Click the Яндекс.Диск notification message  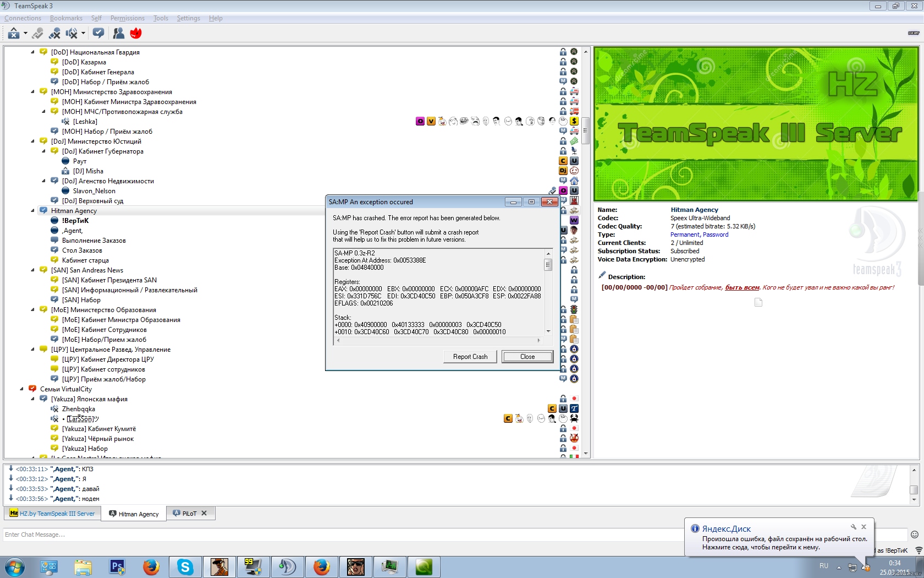pos(784,543)
